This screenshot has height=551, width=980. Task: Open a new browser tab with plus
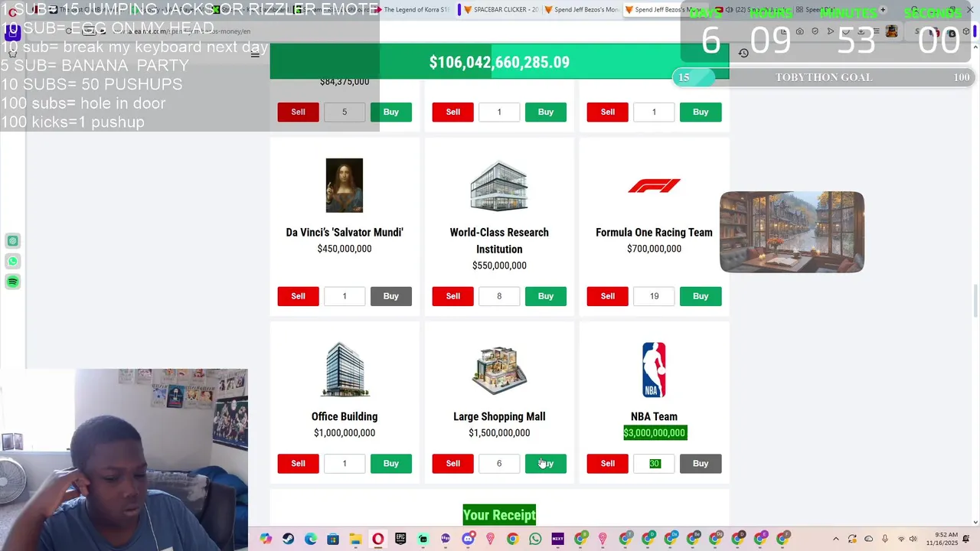coord(883,10)
